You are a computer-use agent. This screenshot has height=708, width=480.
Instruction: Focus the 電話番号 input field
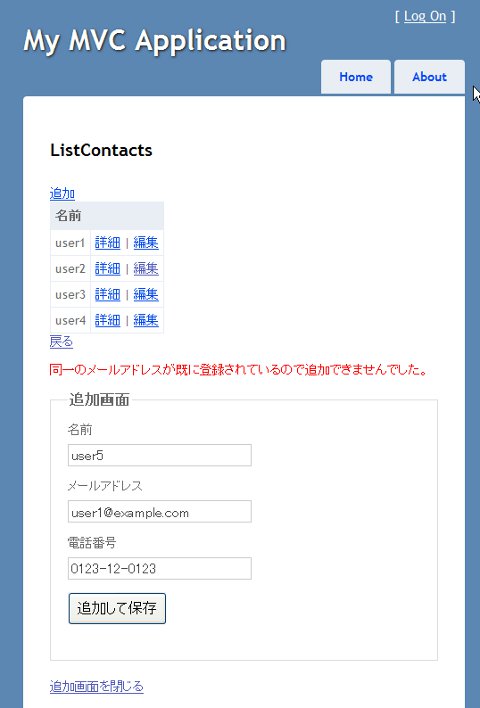pyautogui.click(x=160, y=568)
